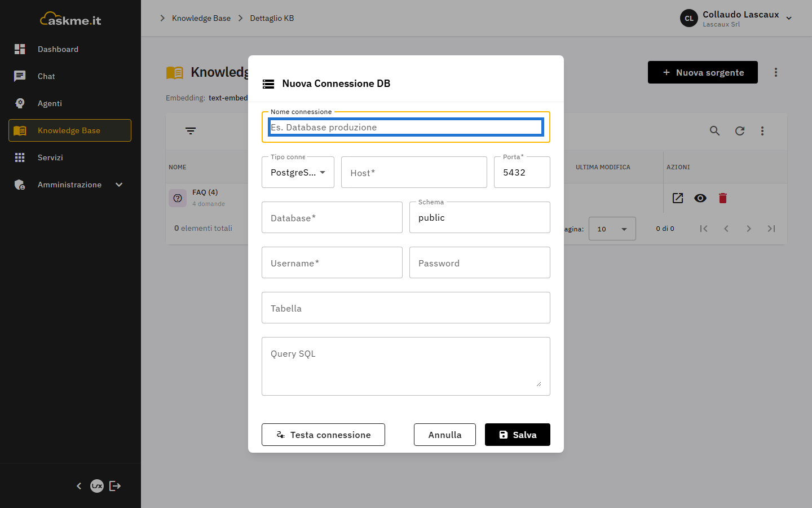
Task: Click the Tabella input field
Action: 406,308
